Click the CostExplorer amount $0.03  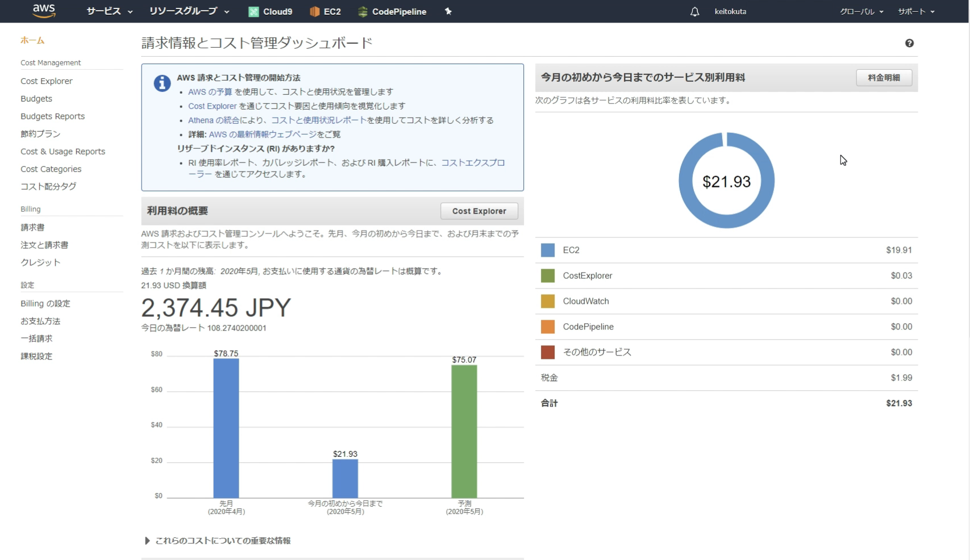coord(901,275)
